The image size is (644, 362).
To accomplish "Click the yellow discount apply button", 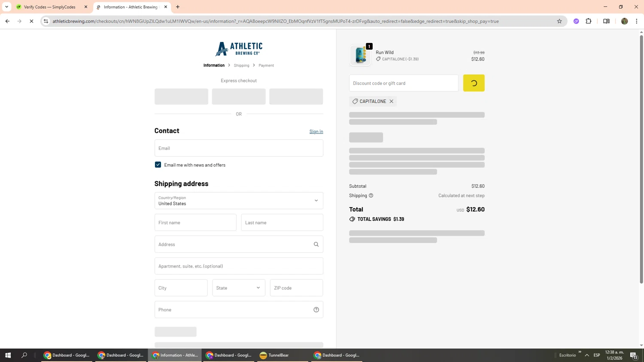I will 474,83.
